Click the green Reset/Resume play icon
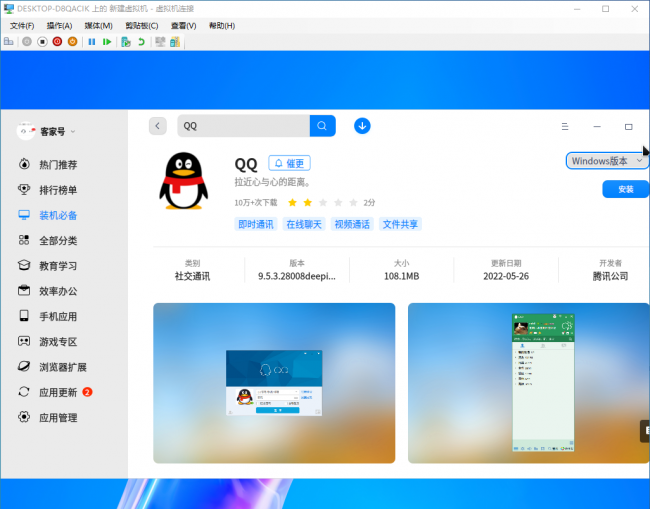 (107, 41)
